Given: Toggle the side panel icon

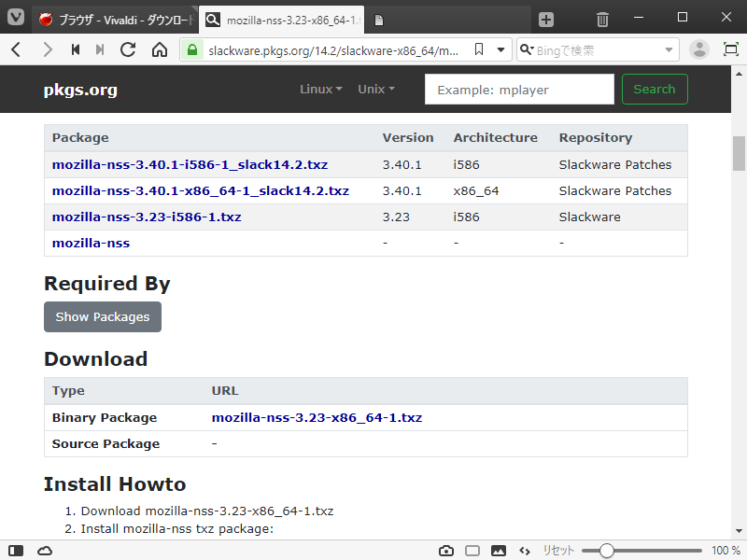Looking at the screenshot, I should tap(16, 551).
